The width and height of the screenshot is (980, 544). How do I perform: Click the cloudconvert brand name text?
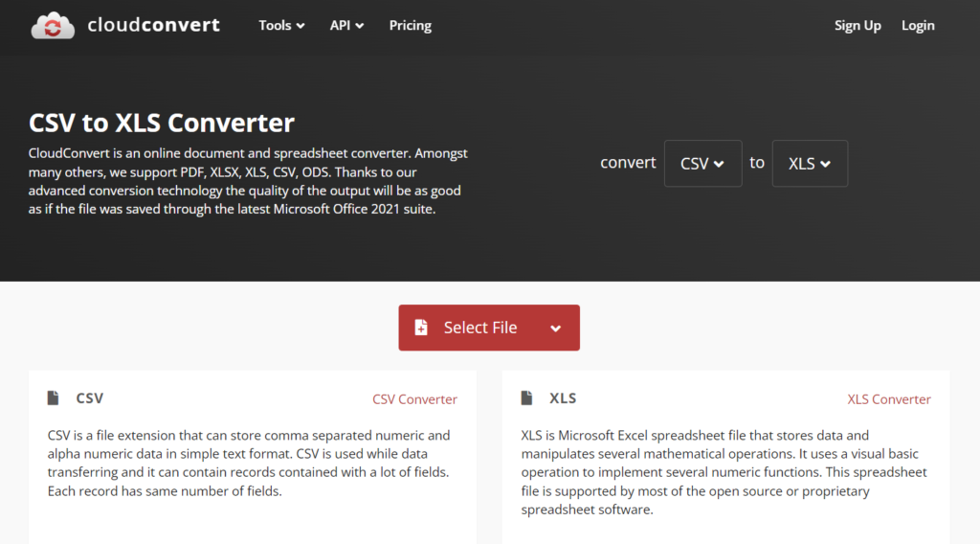tap(154, 25)
